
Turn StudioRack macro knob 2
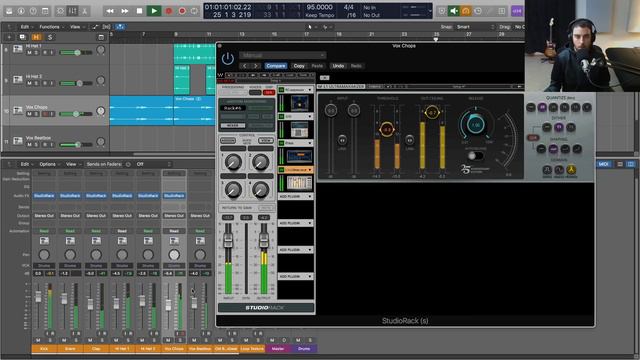(x=260, y=162)
